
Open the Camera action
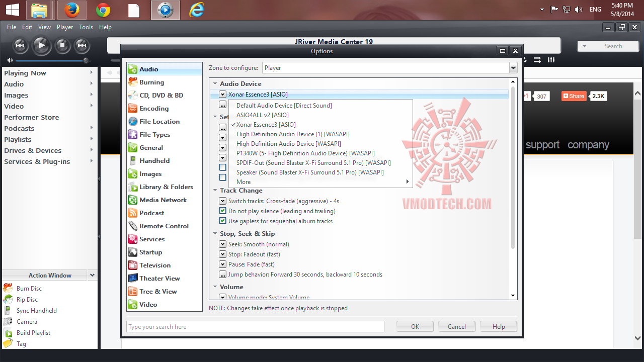(27, 321)
